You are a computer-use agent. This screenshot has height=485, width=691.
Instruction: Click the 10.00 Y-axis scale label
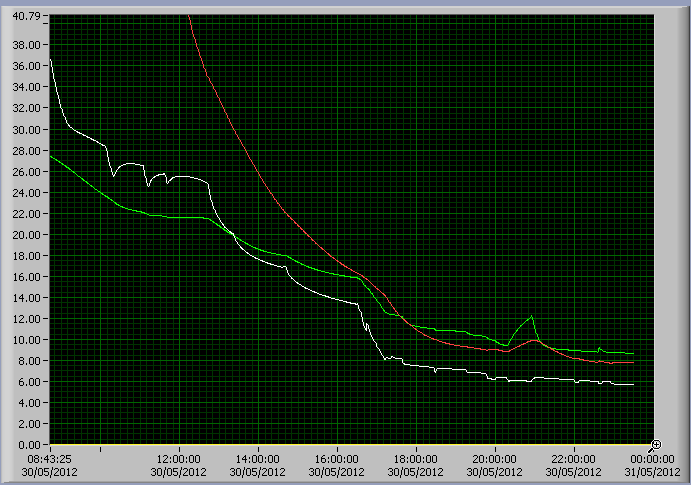tap(30, 340)
